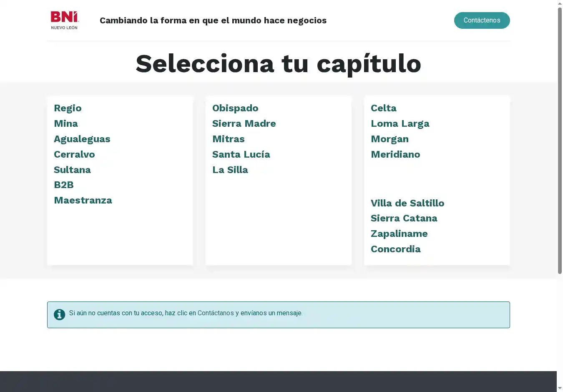Open the Mina chapter link
The height and width of the screenshot is (392, 563).
[66, 124]
